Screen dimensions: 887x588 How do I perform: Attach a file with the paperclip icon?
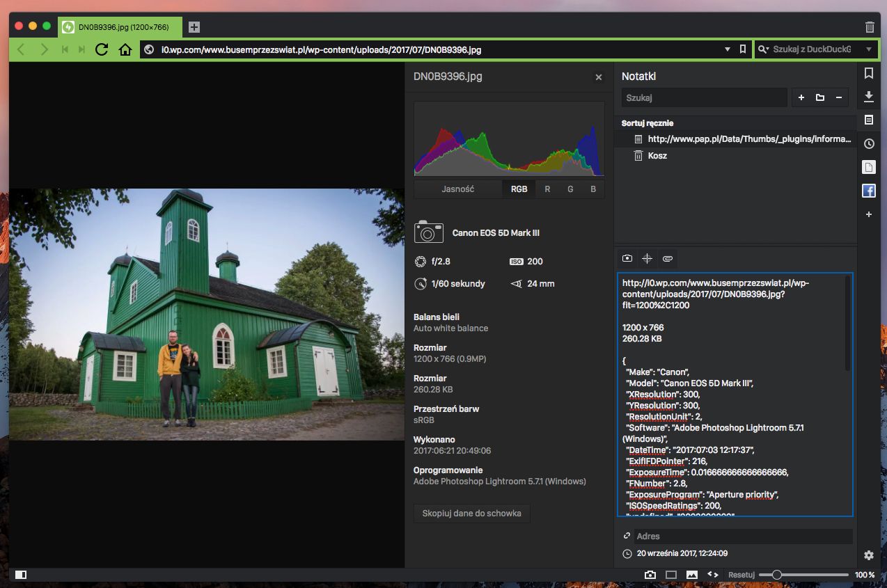667,258
